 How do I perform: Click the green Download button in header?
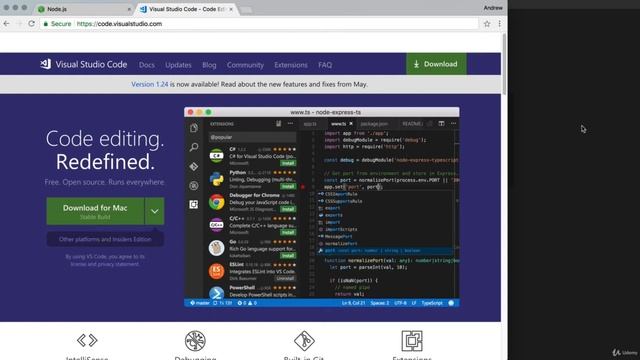point(436,64)
